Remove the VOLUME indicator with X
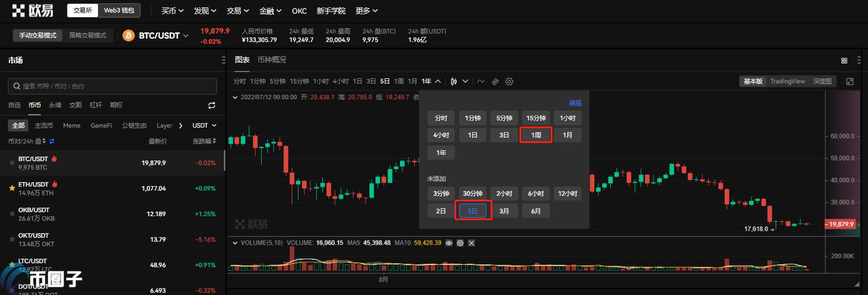This screenshot has height=295, width=868. 471,243
